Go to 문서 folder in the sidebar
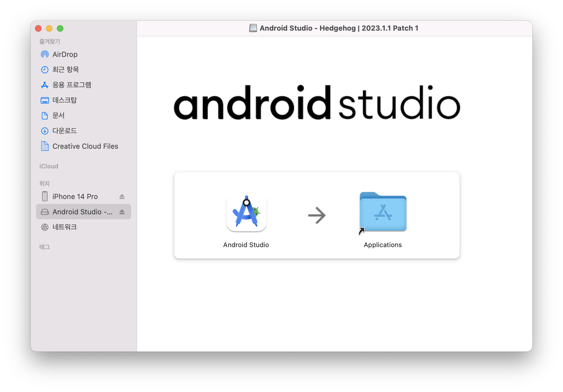 click(x=58, y=116)
